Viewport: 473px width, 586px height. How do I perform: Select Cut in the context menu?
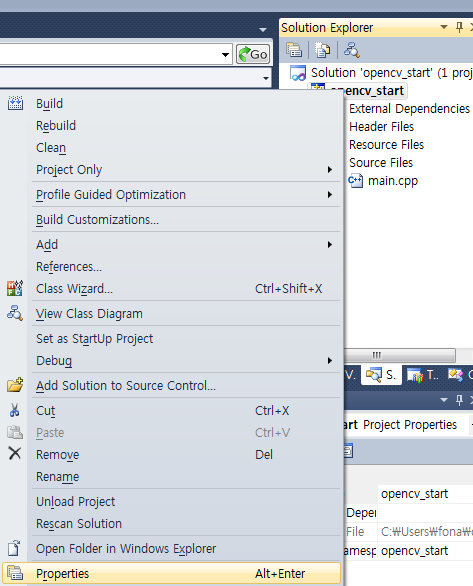[x=171, y=411]
